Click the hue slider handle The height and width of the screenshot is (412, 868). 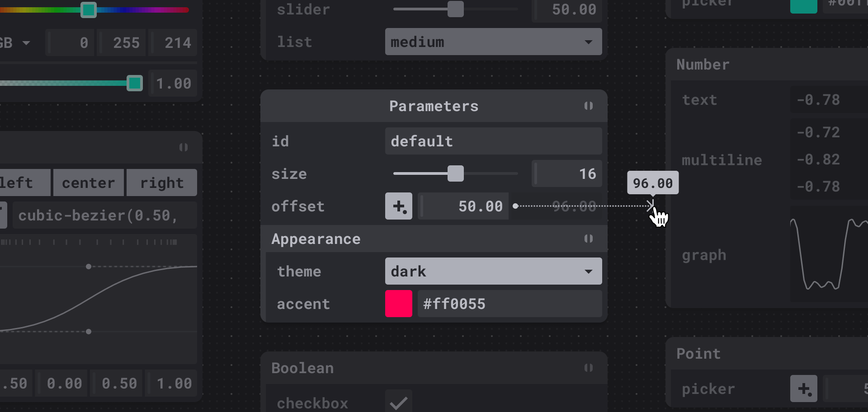click(x=88, y=9)
